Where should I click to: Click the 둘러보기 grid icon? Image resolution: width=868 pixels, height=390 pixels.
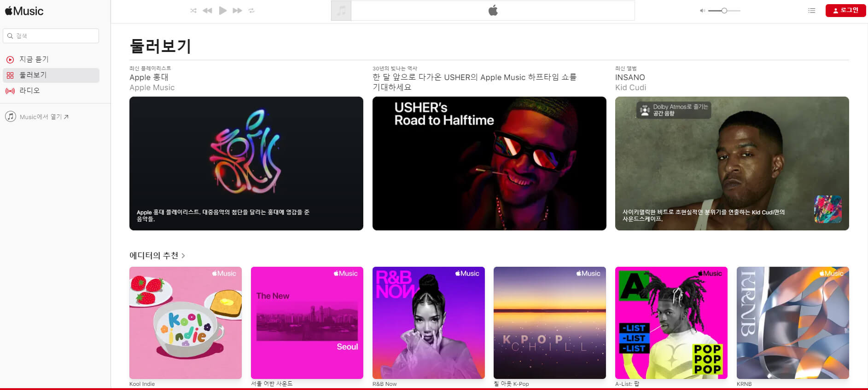click(x=10, y=75)
